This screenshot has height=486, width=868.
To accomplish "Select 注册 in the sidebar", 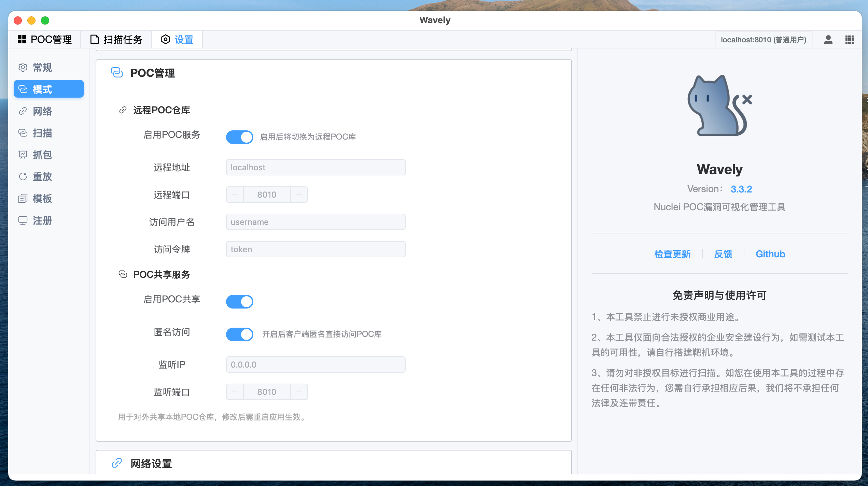I will click(49, 220).
